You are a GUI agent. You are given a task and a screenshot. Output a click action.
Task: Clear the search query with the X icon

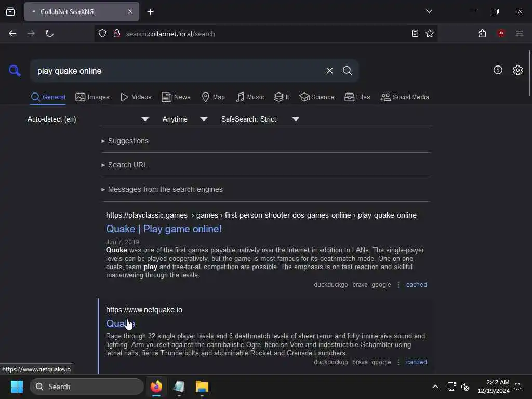coord(329,71)
